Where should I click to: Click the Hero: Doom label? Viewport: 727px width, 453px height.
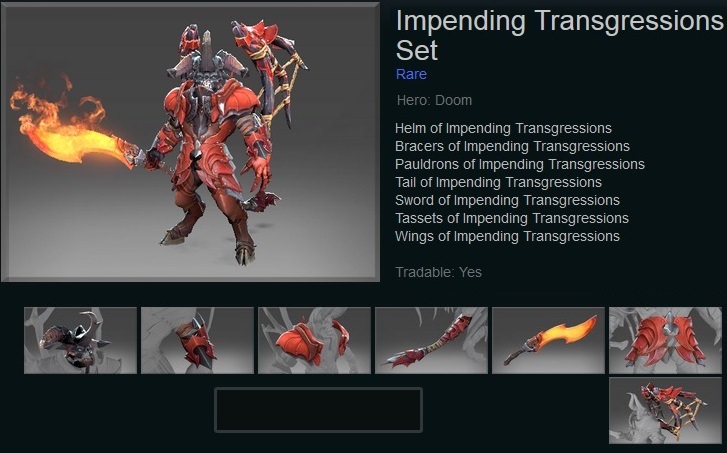434,100
